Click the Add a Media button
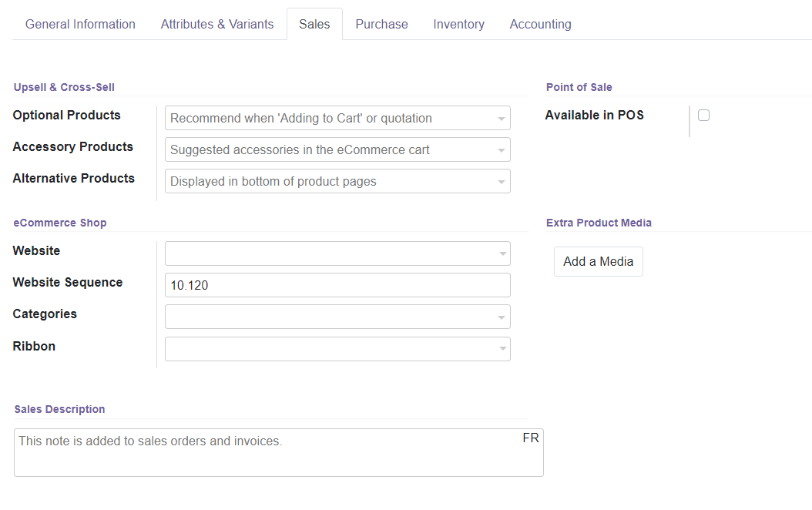Viewport: 812px width, 510px height. coord(598,261)
